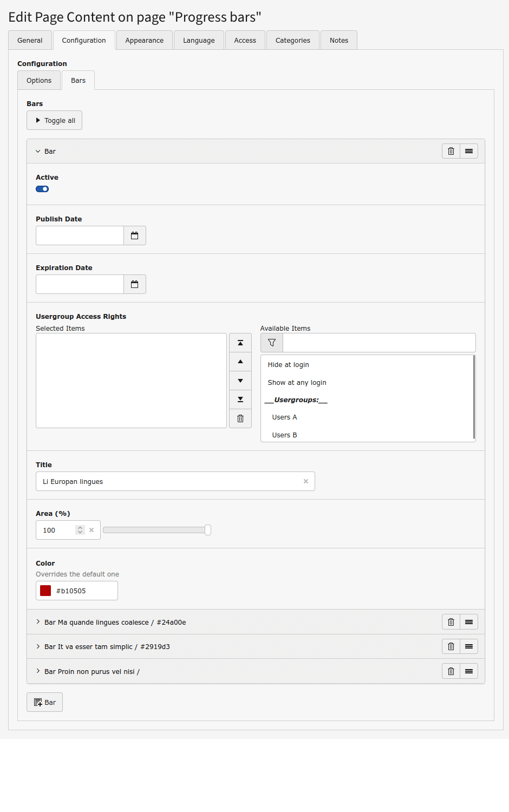
Task: Move selected usergroup to top
Action: pyautogui.click(x=240, y=343)
